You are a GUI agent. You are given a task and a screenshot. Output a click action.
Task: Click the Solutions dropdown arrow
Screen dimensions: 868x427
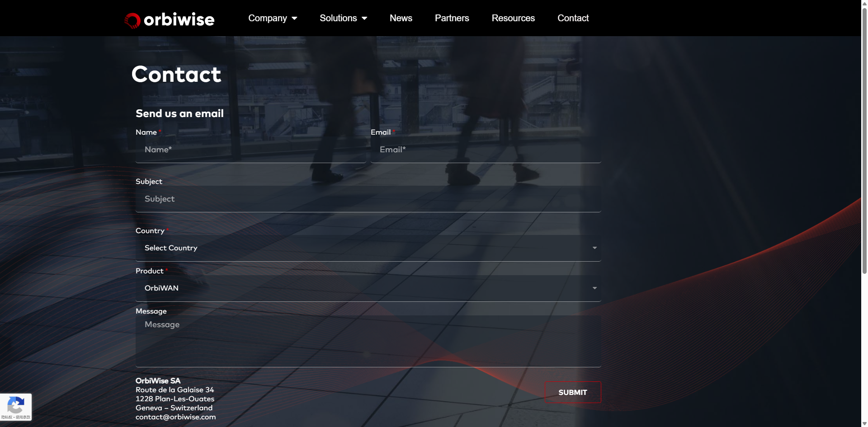click(364, 19)
